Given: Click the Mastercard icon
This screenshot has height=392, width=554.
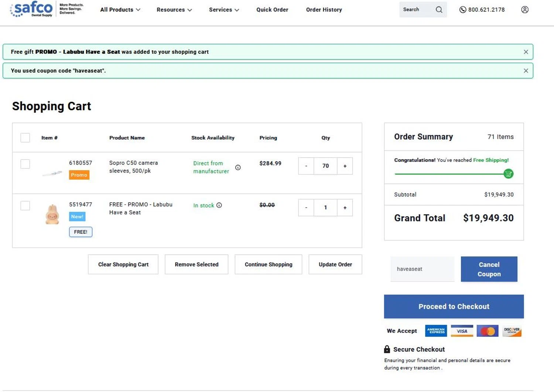Looking at the screenshot, I should coord(488,331).
